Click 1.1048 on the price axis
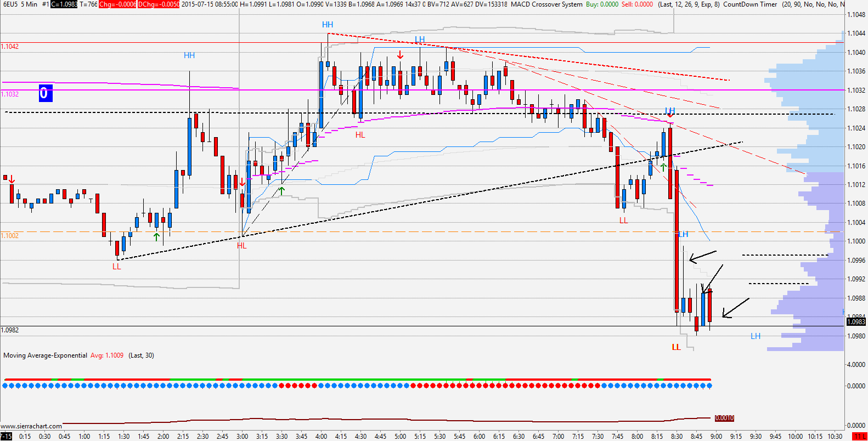Image resolution: width=868 pixels, height=441 pixels. (856, 15)
